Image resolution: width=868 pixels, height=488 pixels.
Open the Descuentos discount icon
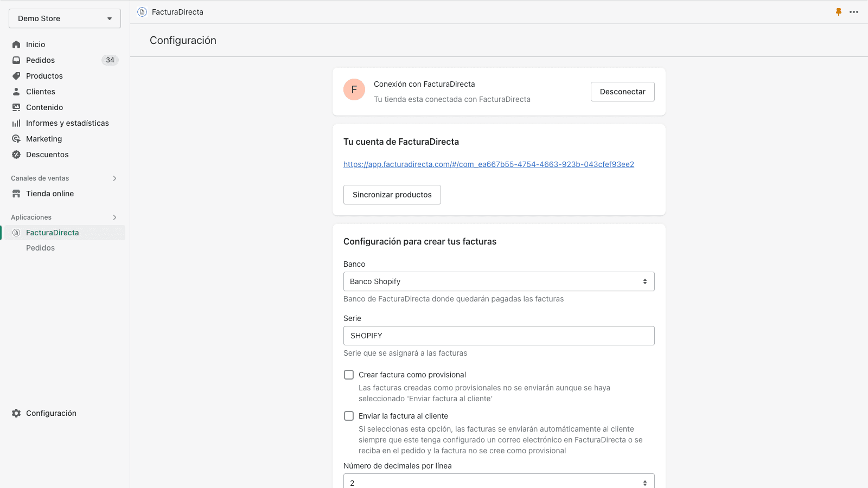[x=16, y=155]
